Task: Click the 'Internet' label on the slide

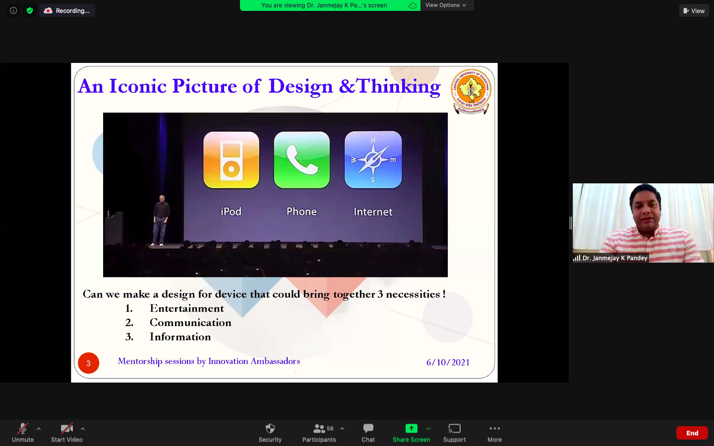Action: 373,212
